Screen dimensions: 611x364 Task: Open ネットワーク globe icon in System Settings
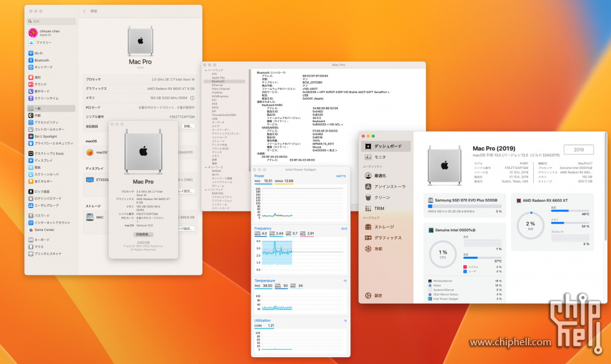(31, 67)
